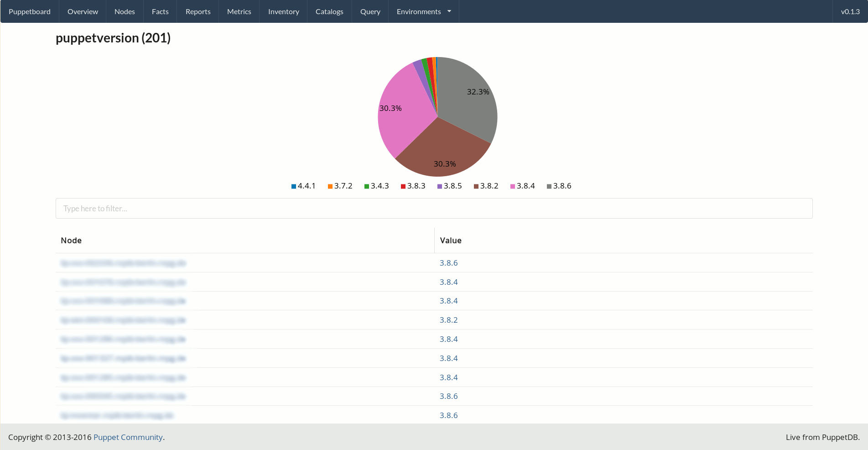Open the Reports page
Screen dimensions: 868x450
tap(198, 11)
